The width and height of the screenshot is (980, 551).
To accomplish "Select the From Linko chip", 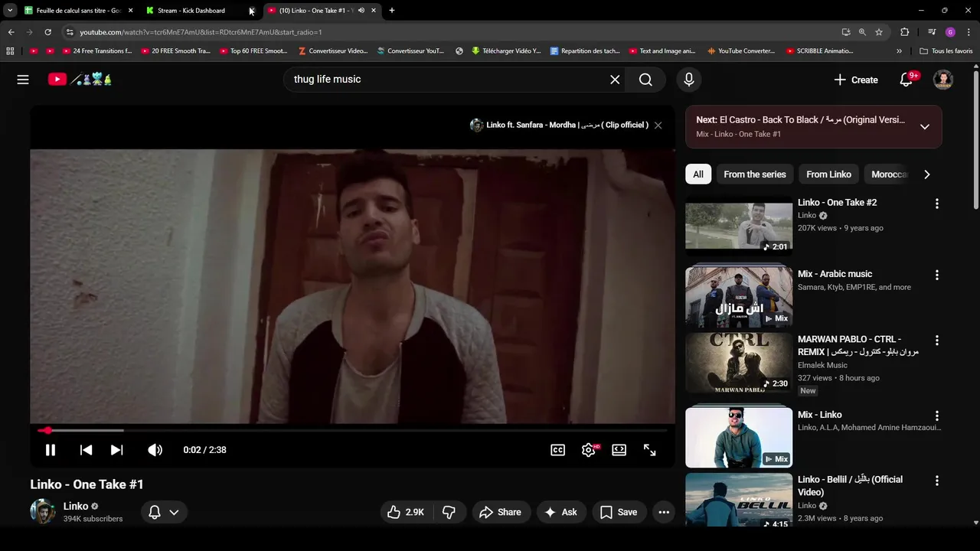I will pyautogui.click(x=828, y=174).
